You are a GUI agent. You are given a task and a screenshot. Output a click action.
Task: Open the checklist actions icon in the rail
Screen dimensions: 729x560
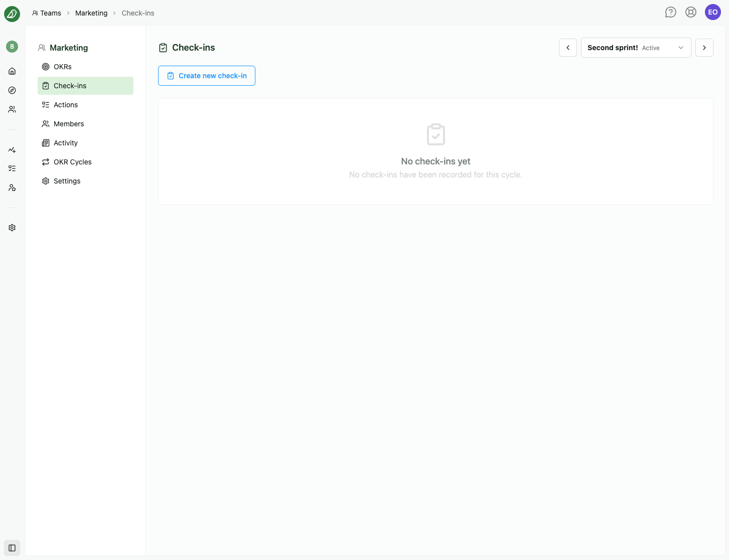pyautogui.click(x=12, y=168)
